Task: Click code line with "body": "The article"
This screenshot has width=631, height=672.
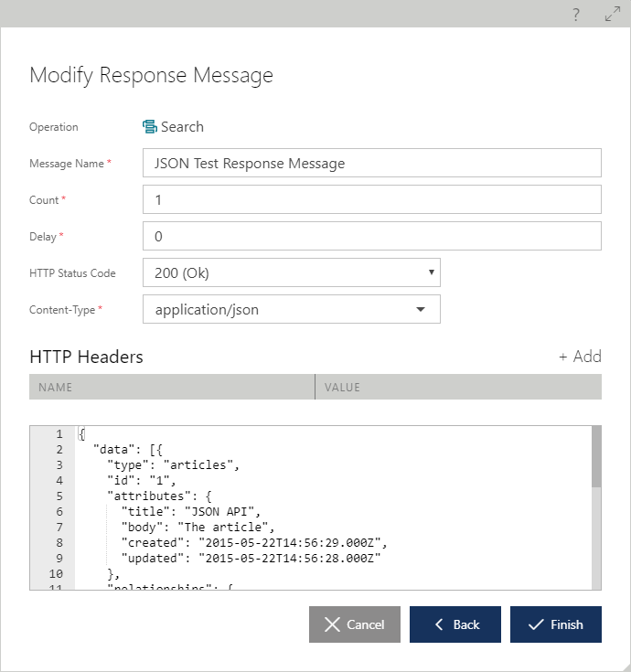Action: (x=198, y=527)
